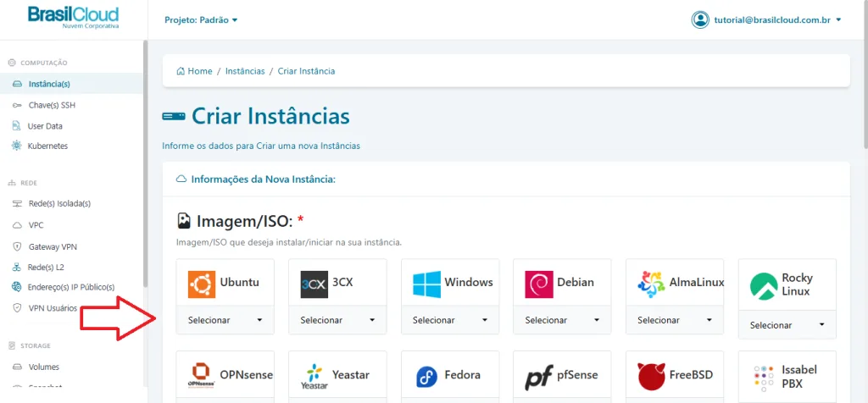The height and width of the screenshot is (403, 868).
Task: Click the Debian logo icon
Action: pyautogui.click(x=539, y=284)
